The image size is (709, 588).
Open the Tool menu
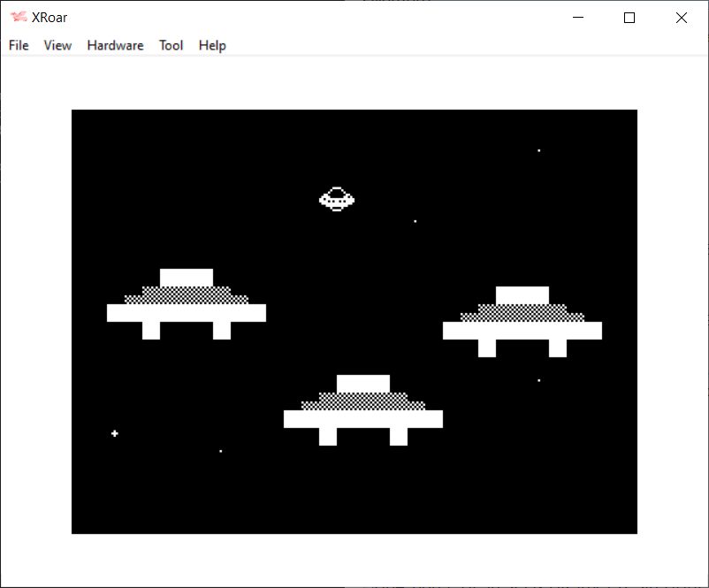171,45
